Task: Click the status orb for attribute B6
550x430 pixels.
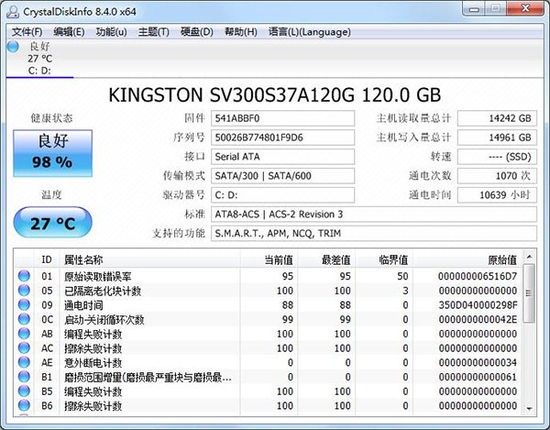Action: tap(24, 405)
